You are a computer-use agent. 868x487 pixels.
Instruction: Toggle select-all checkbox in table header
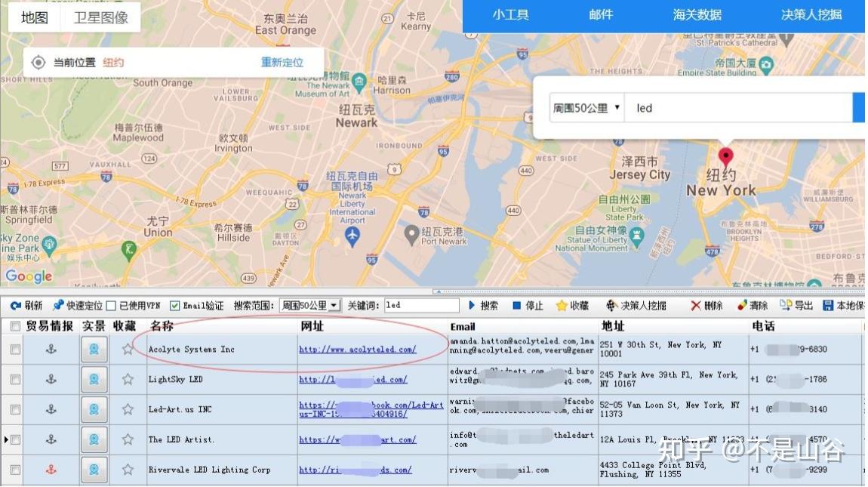click(16, 326)
